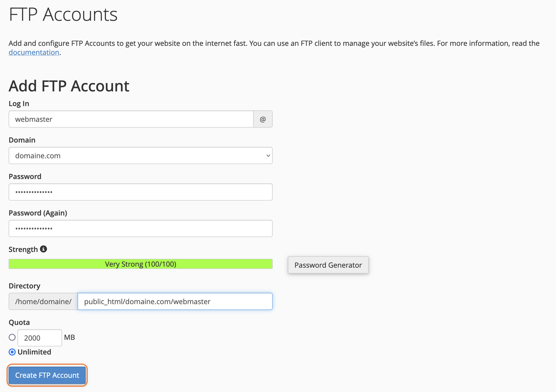This screenshot has height=392, width=556.
Task: Click the Create FTP Account button
Action: 47,375
